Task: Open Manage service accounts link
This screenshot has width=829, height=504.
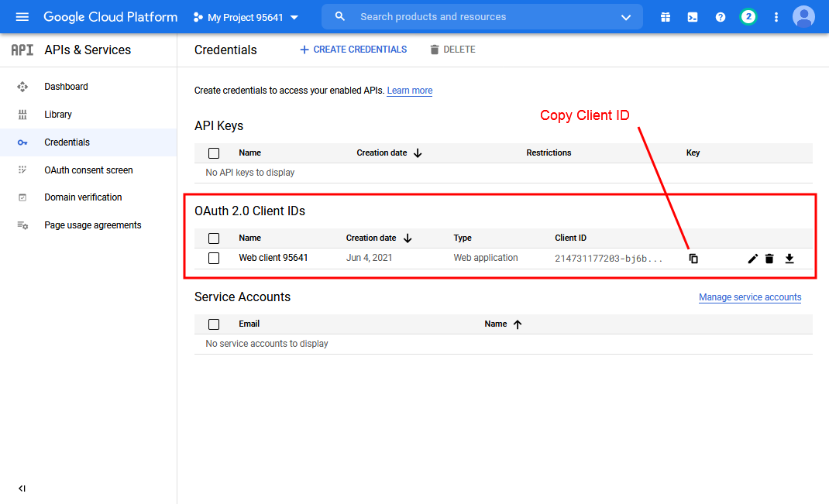Action: pos(750,297)
